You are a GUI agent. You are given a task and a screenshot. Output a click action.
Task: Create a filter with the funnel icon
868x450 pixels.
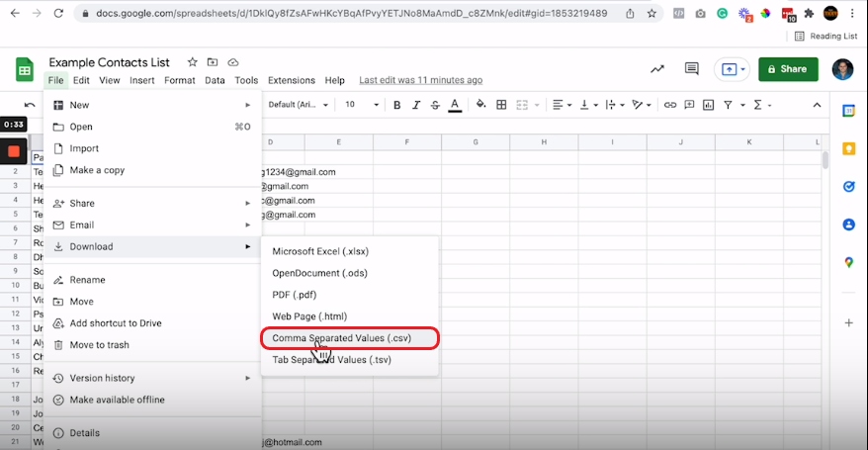tap(728, 105)
